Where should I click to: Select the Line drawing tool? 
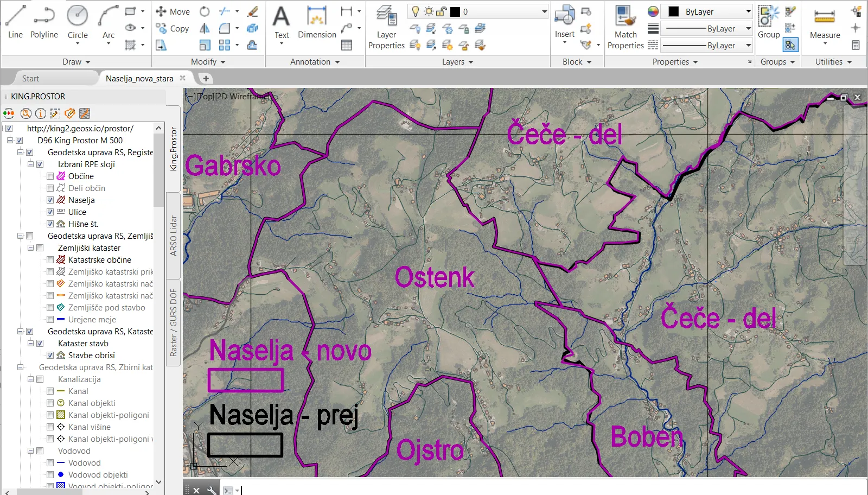point(15,22)
